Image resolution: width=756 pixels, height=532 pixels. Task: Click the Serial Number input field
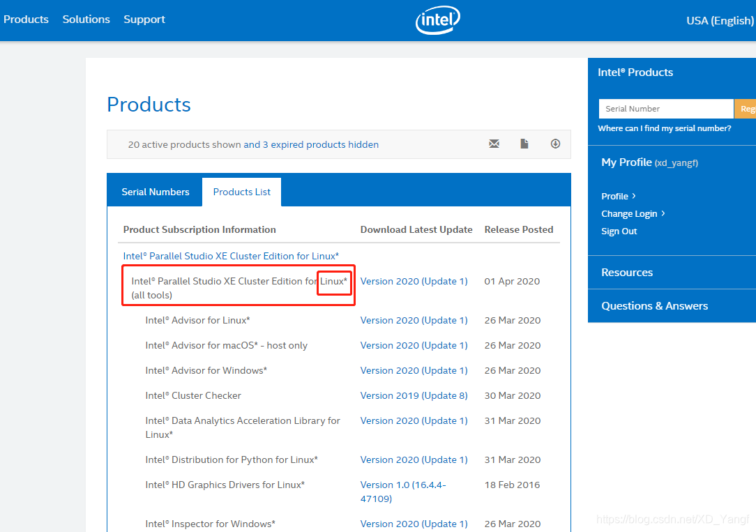[666, 109]
